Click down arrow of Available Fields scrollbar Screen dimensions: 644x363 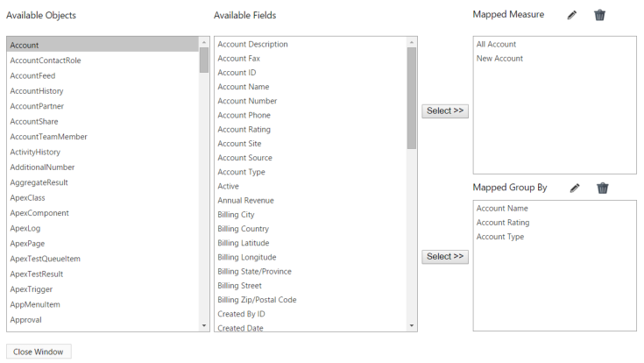tap(412, 325)
